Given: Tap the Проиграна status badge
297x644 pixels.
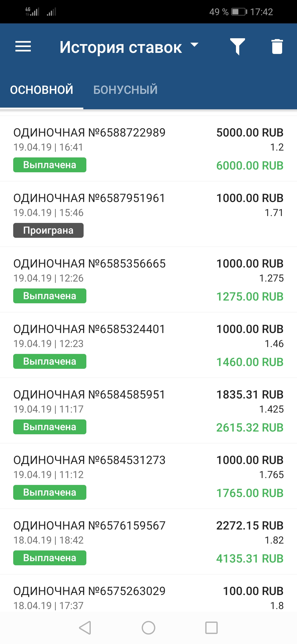Looking at the screenshot, I should (48, 230).
